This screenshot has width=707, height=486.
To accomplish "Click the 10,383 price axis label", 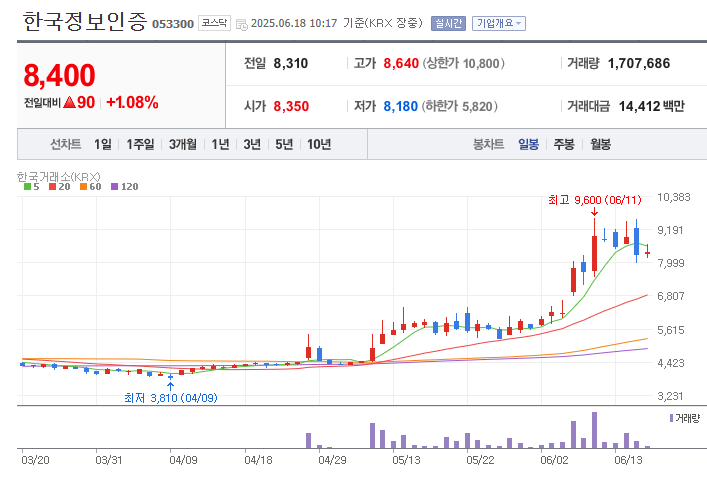I will coord(674,197).
